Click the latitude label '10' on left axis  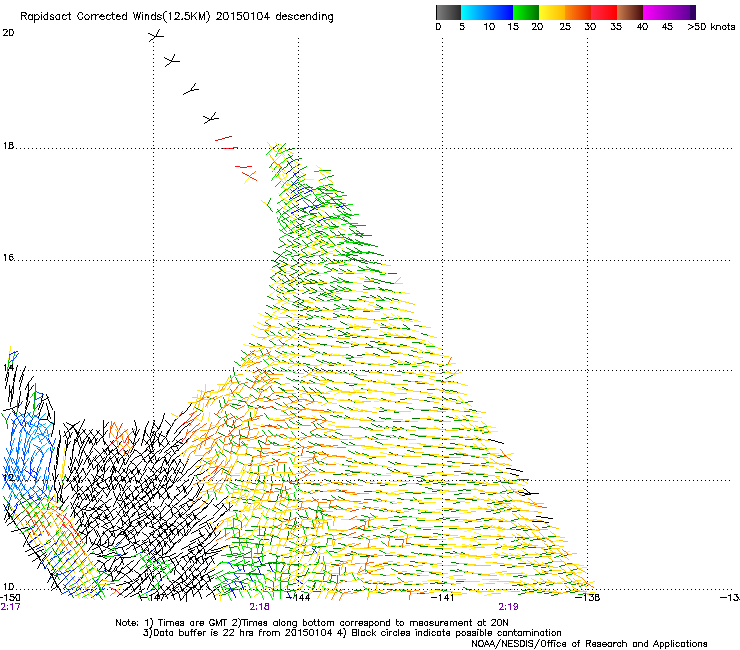8,587
